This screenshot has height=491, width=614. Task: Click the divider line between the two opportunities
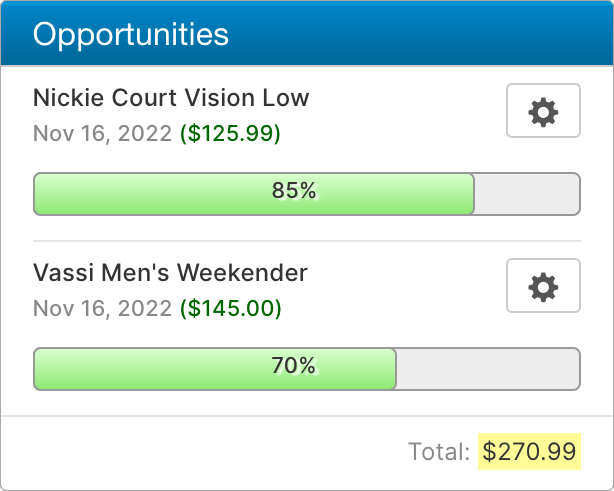(x=307, y=241)
